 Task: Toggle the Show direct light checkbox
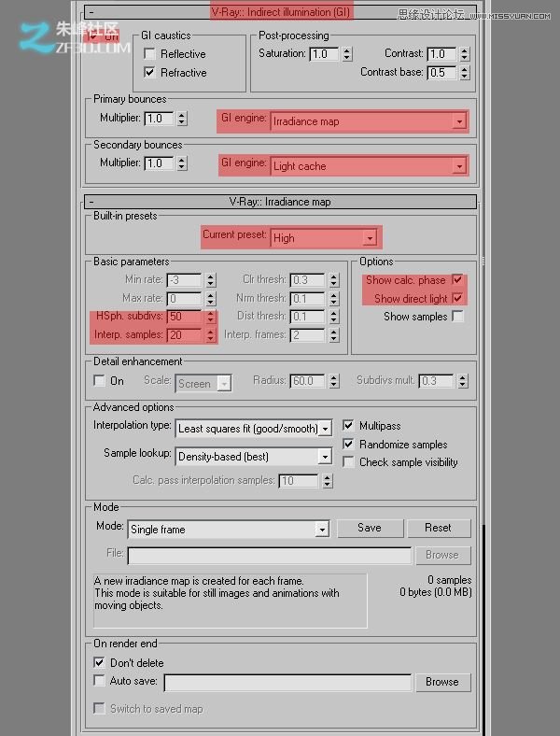[x=457, y=298]
